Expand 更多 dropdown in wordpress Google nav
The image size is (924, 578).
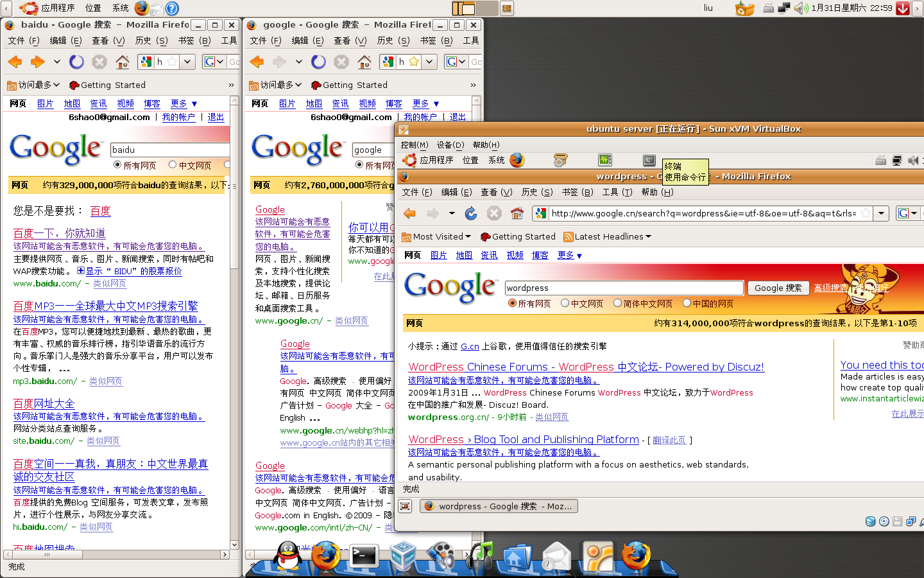pyautogui.click(x=569, y=255)
